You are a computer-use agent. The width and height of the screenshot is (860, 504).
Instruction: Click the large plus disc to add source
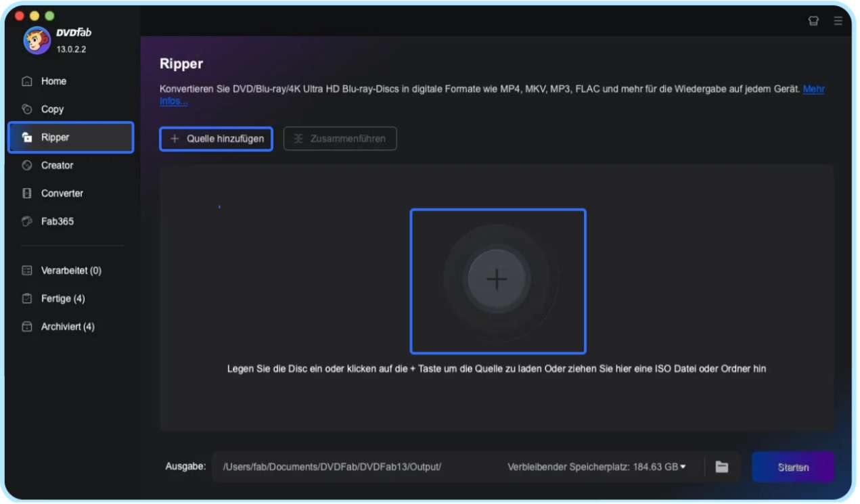pos(497,281)
